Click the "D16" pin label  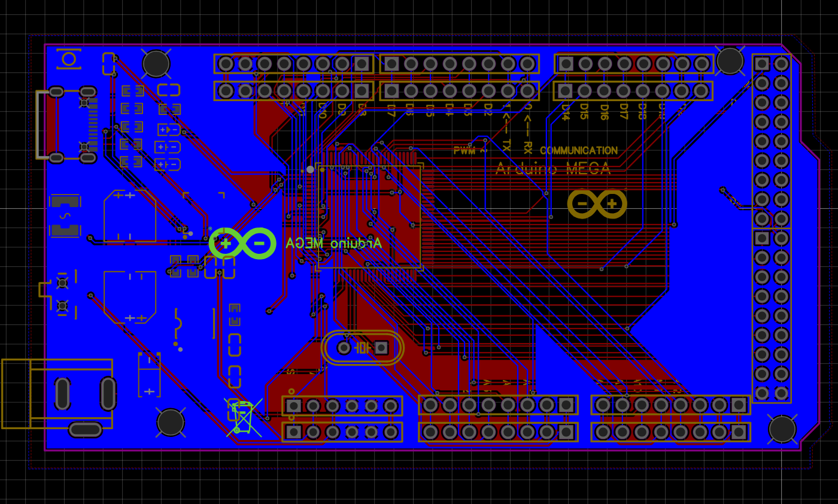tap(603, 111)
